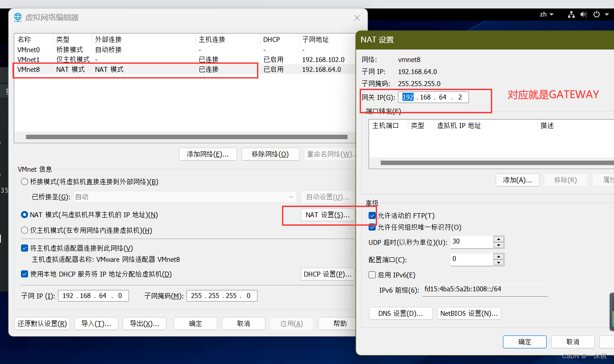
Task: Click 取消 in NAT 设置 dialog
Action: (573, 342)
